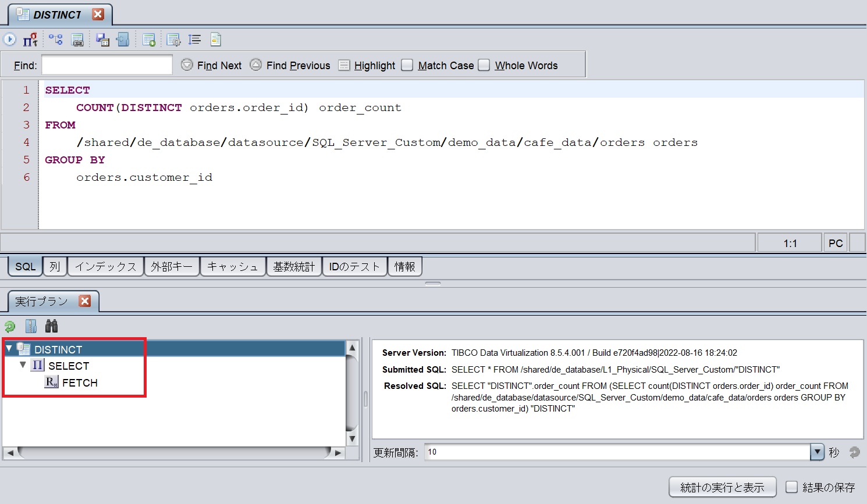Open the キャッシュ tab
The image size is (867, 504).
tap(233, 266)
